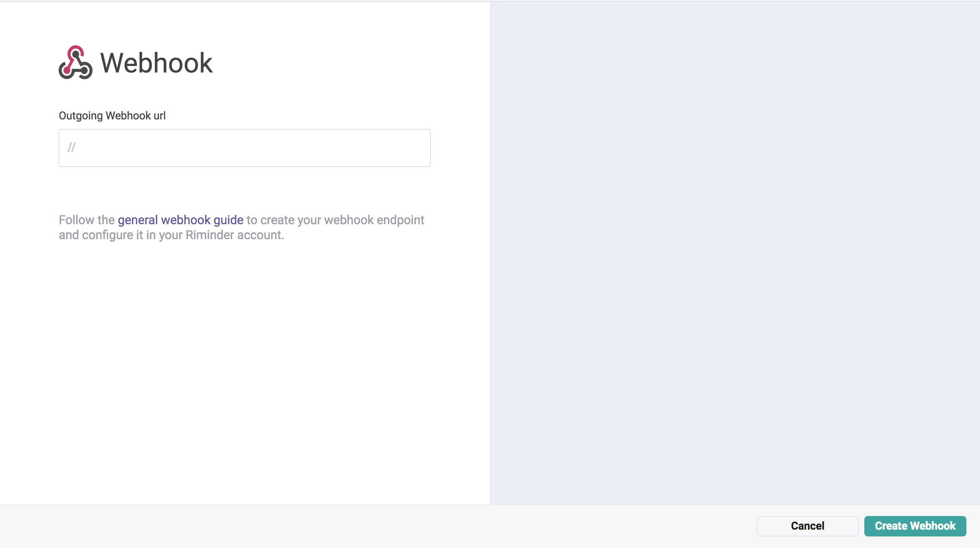The height and width of the screenshot is (548, 980).
Task: Click the pink Webhook logo icon
Action: [75, 63]
